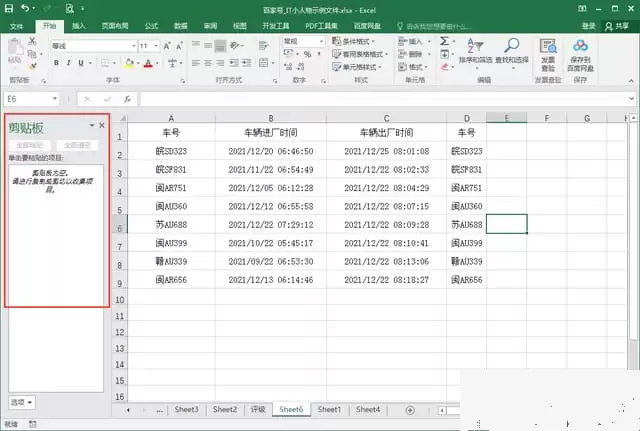Switch to the 公式 Formulas tab

tap(151, 26)
